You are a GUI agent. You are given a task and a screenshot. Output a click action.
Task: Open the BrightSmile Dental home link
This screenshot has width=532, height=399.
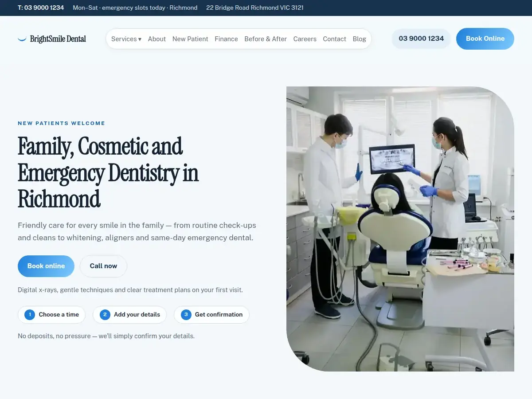(52, 39)
